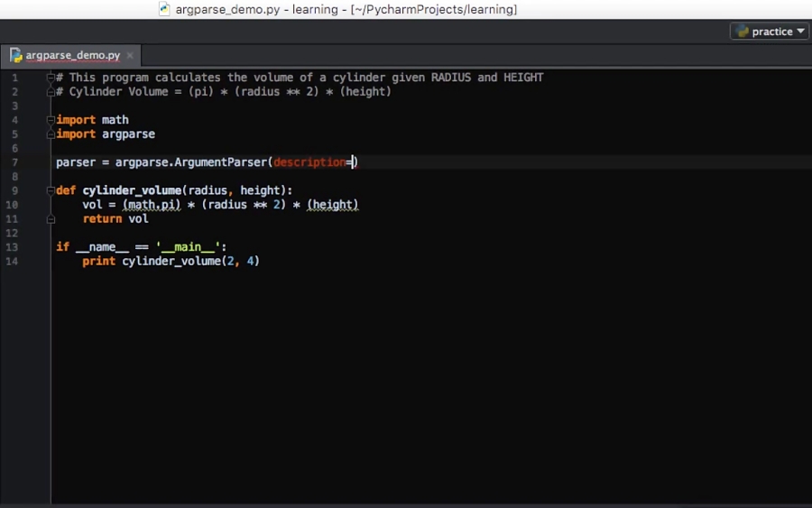Click the 'radius ** 2' expression on line 10
The image size is (812, 508).
click(244, 205)
